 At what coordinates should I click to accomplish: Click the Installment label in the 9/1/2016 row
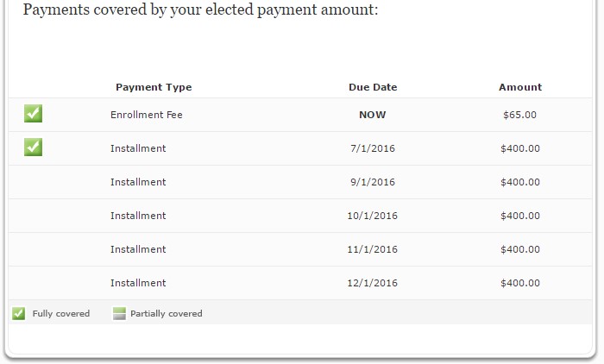pos(138,182)
